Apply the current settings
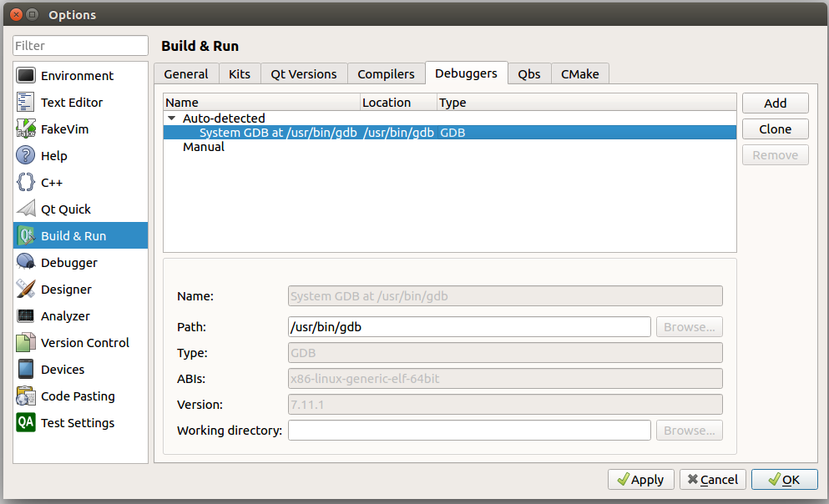The height and width of the screenshot is (504, 829). (x=640, y=479)
